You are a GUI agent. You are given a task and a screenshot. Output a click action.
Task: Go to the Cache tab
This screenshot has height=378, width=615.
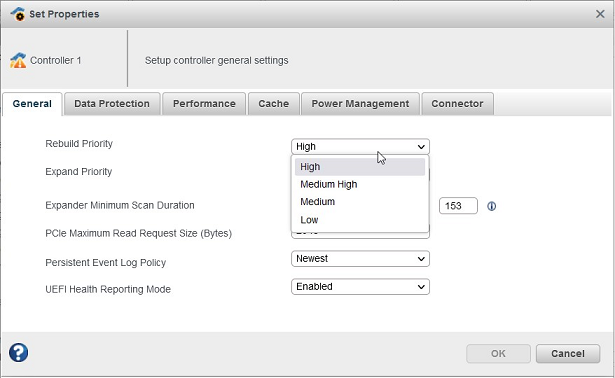[x=273, y=104]
